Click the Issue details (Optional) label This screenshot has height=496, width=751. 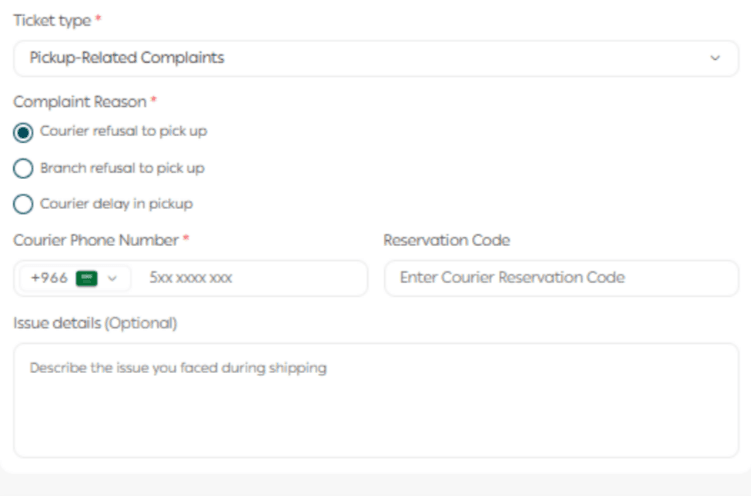coord(95,322)
